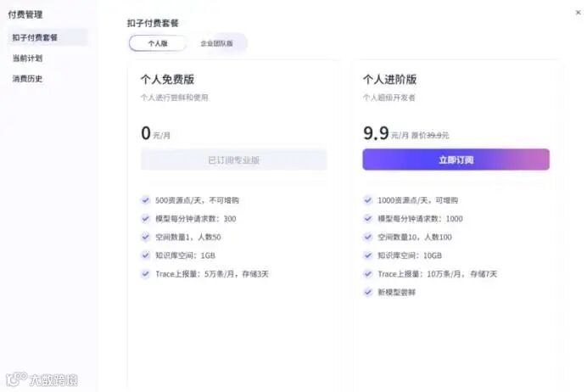Open 扣子付费套餐 in the sidebar
This screenshot has height=392, width=587.
click(x=48, y=37)
